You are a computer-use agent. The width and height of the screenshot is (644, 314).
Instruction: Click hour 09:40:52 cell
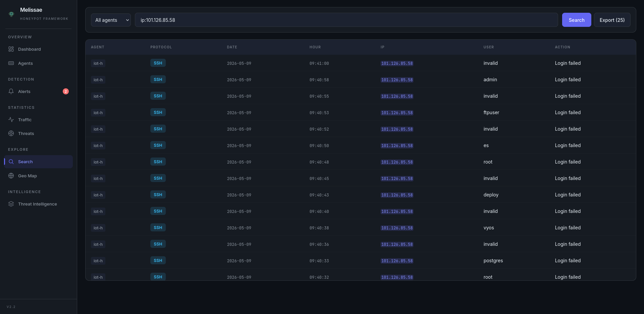[319, 129]
